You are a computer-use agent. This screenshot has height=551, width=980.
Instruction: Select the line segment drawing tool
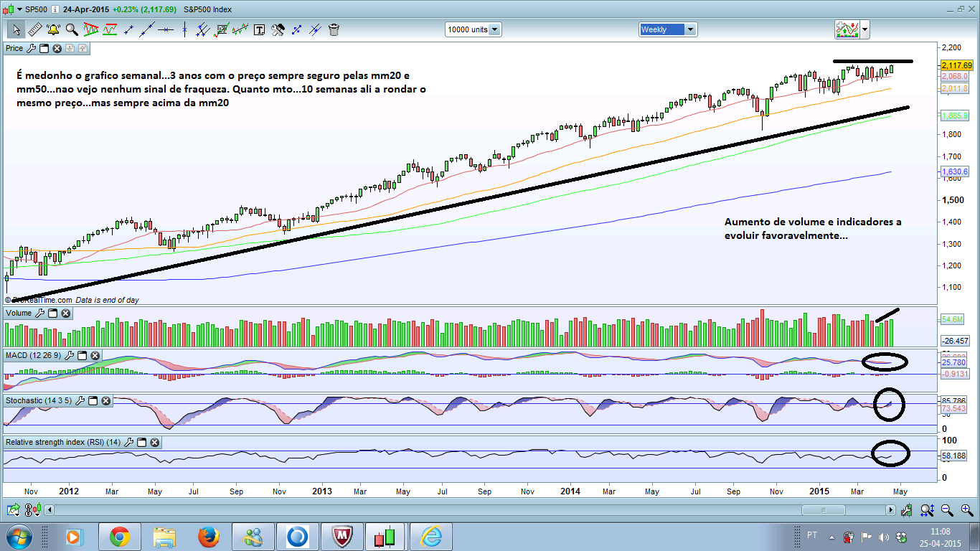click(x=129, y=29)
